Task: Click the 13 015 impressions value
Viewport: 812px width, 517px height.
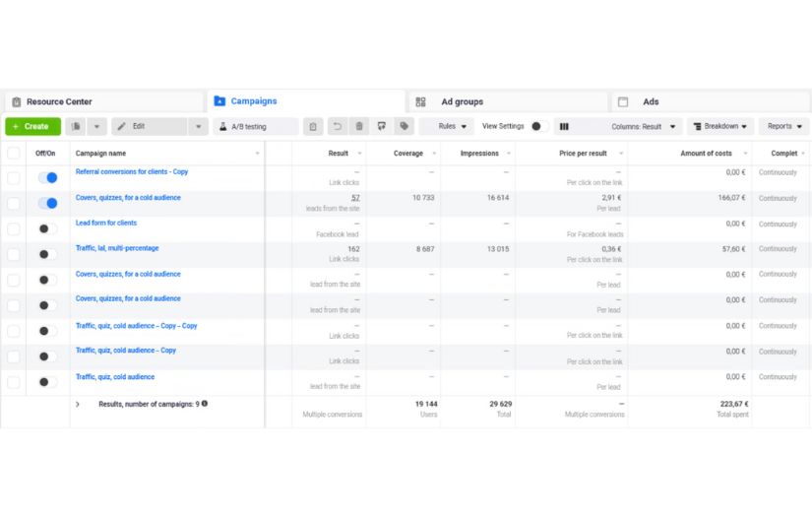Action: 498,249
